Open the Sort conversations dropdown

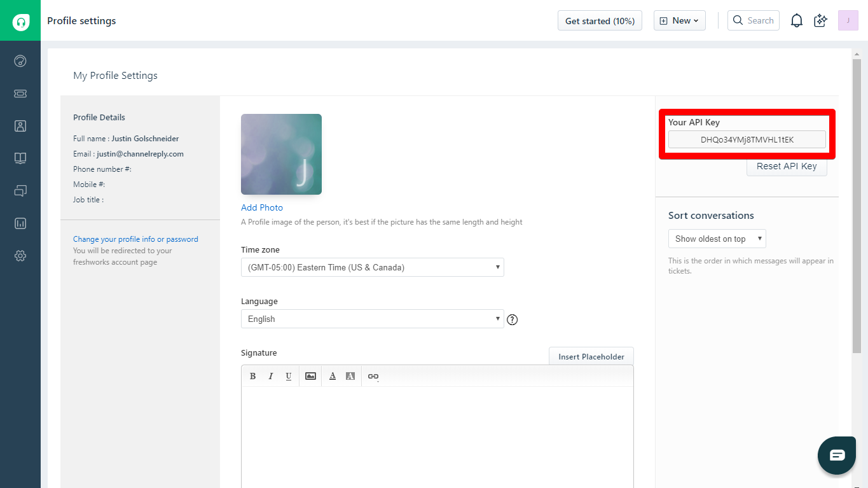pos(717,239)
